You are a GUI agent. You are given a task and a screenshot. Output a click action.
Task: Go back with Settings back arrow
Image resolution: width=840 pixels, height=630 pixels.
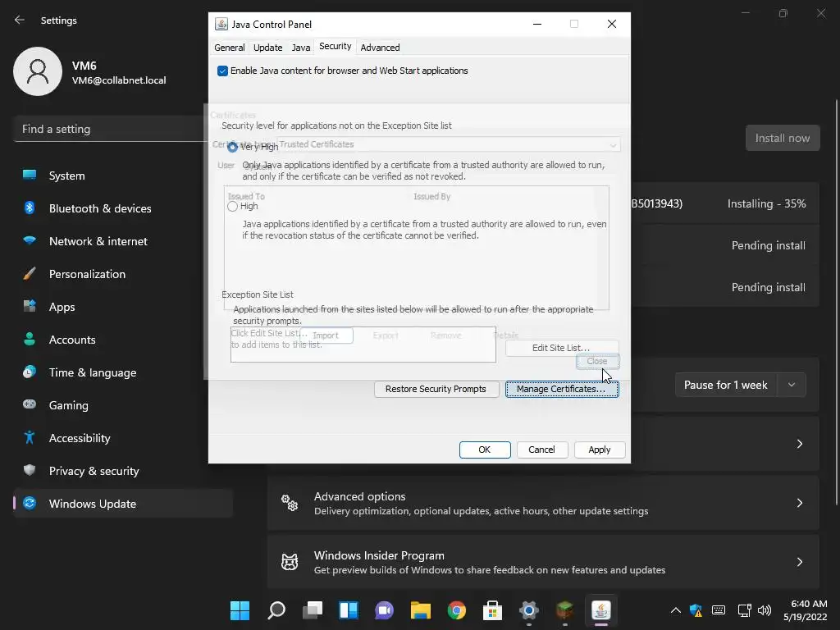[x=20, y=20]
